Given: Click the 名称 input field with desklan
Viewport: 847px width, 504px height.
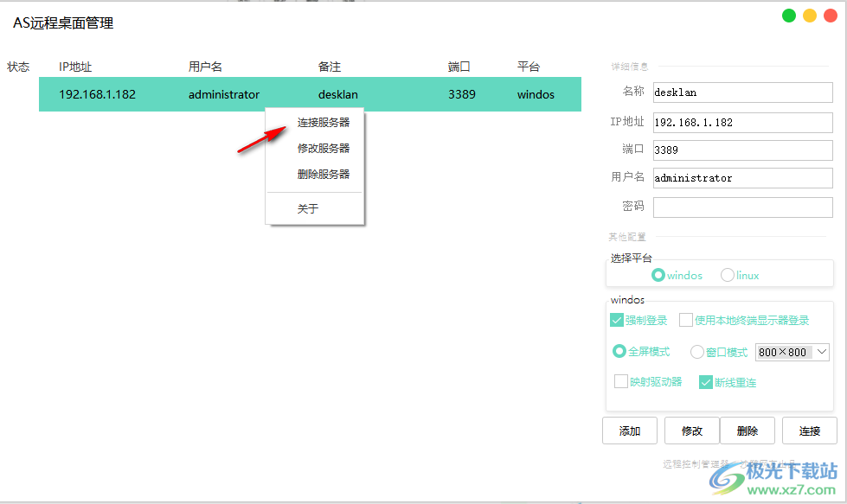Looking at the screenshot, I should pyautogui.click(x=742, y=93).
